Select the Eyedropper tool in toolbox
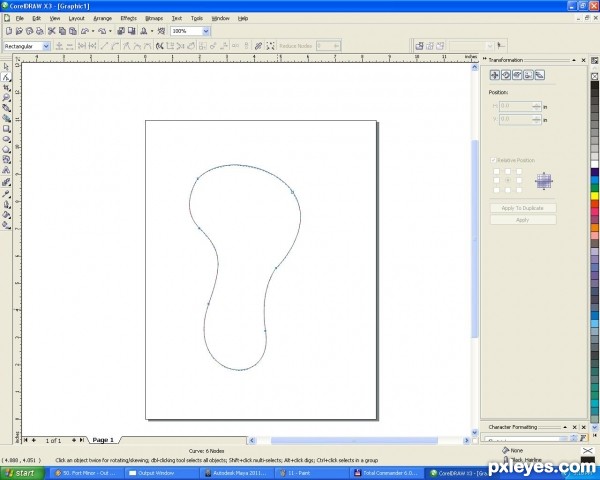 tap(6, 194)
